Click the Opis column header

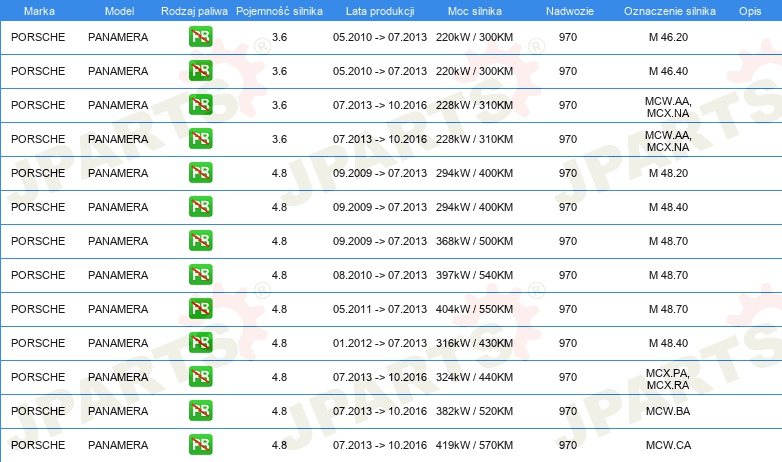(750, 11)
